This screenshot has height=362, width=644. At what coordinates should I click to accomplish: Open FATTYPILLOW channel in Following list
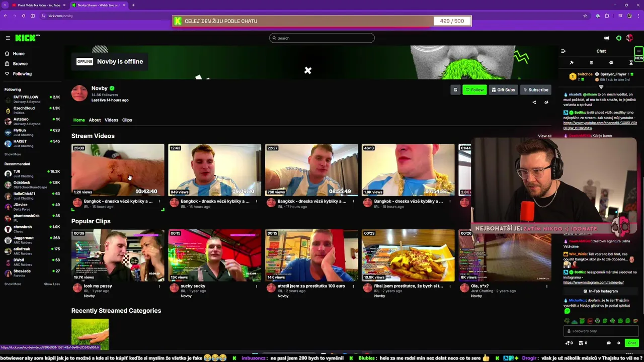pos(31,99)
